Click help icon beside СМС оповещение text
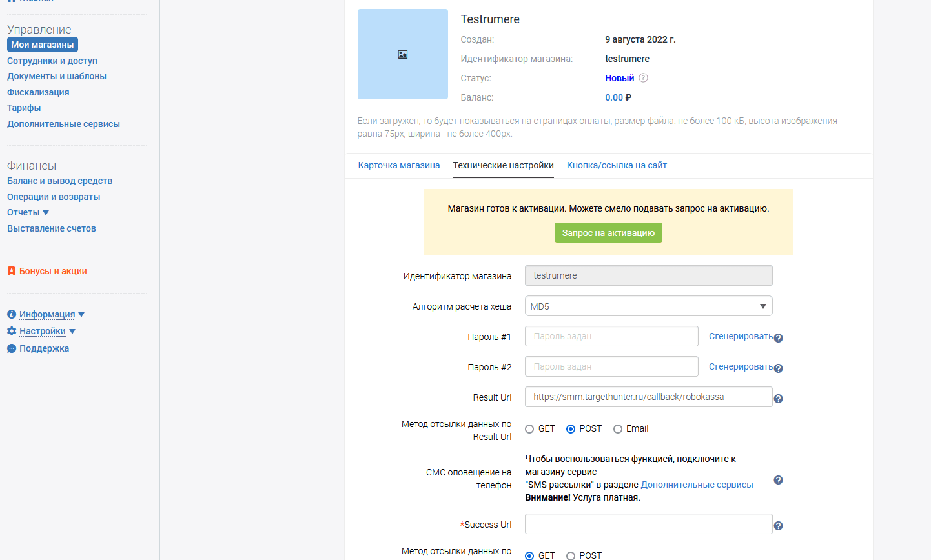Viewport: 931px width, 560px height. coord(778,480)
